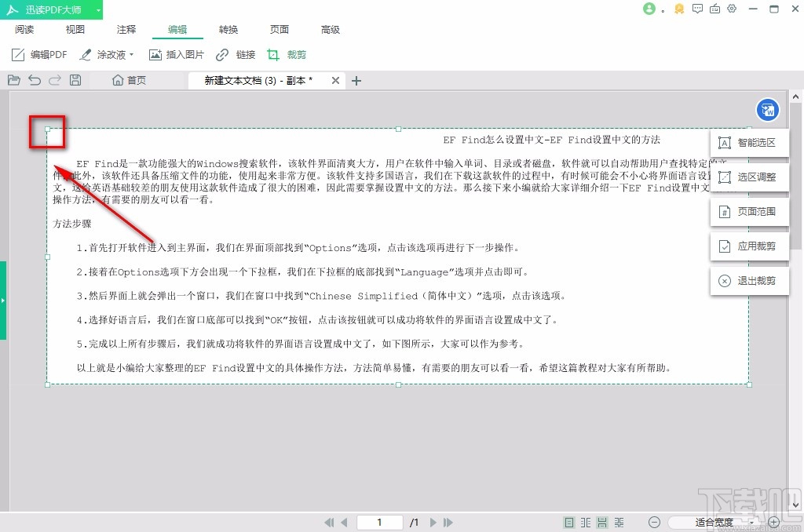Click 插入图片 to insert an image
This screenshot has width=804, height=532.
[177, 54]
